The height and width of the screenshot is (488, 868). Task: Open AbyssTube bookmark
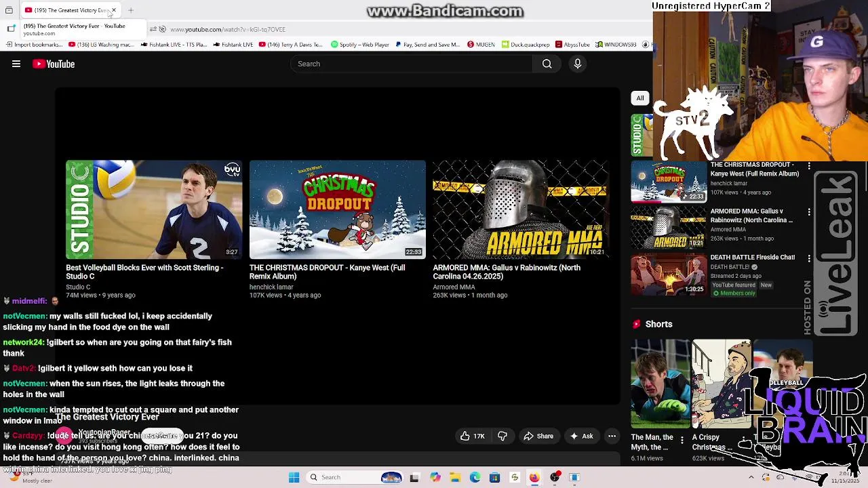572,45
